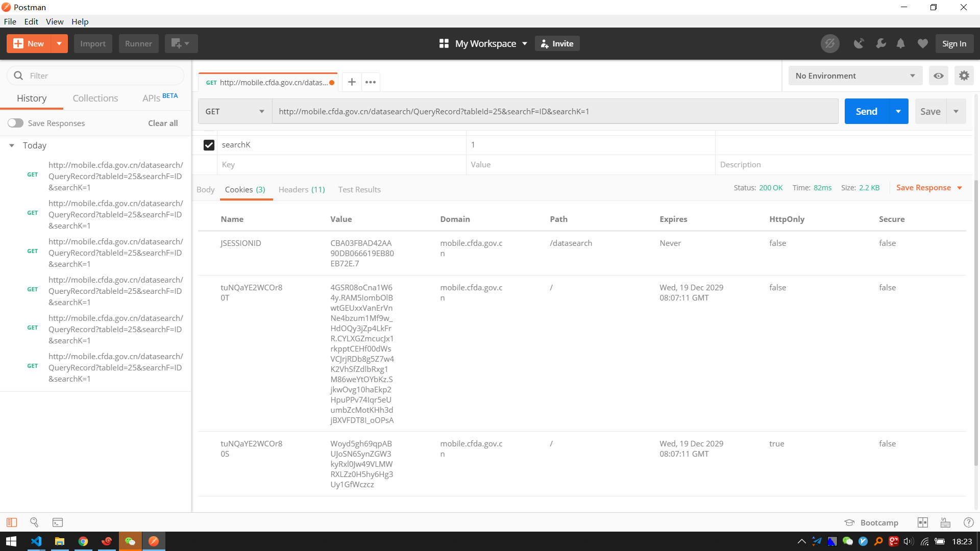
Task: Click the environment quick look eye icon
Action: [x=939, y=76]
